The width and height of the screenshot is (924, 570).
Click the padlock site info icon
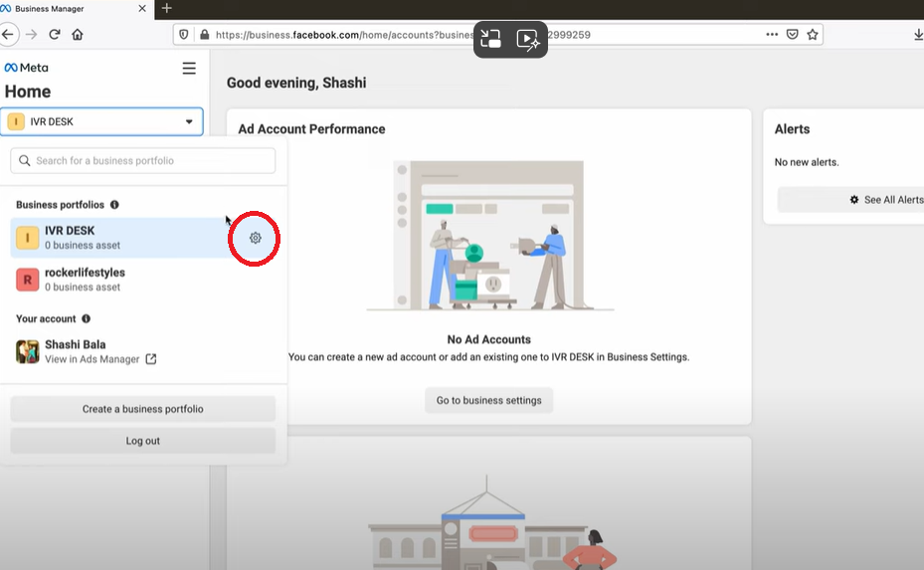coord(205,35)
